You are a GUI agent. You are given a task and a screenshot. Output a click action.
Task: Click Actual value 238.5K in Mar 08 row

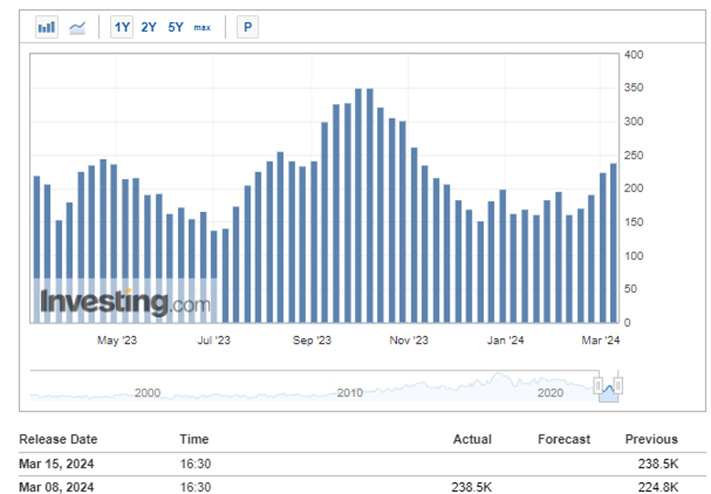[x=472, y=487]
